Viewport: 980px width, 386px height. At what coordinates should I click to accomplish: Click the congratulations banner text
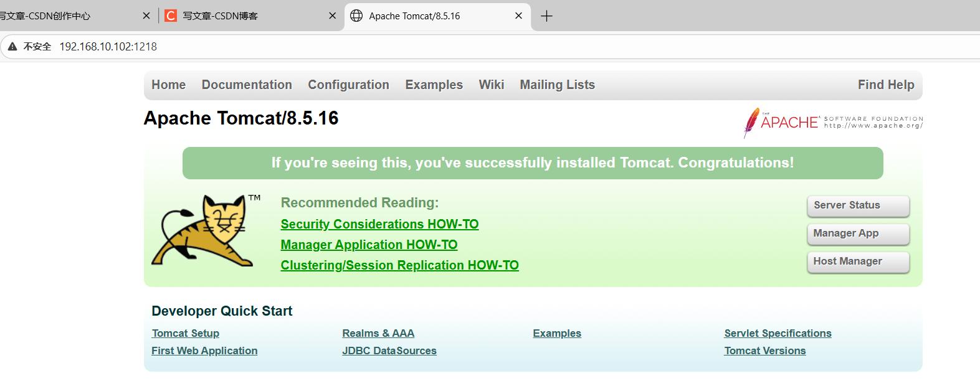(x=533, y=163)
